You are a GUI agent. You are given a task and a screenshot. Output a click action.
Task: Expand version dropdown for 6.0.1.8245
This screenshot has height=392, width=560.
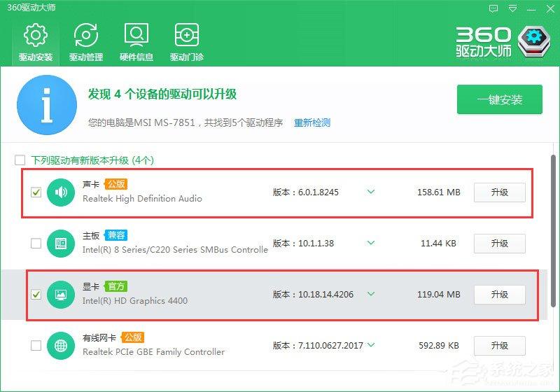click(371, 192)
